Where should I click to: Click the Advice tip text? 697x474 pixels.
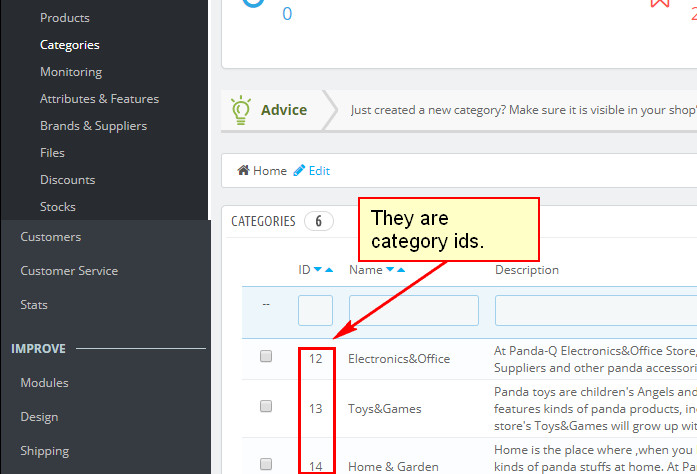[x=523, y=110]
